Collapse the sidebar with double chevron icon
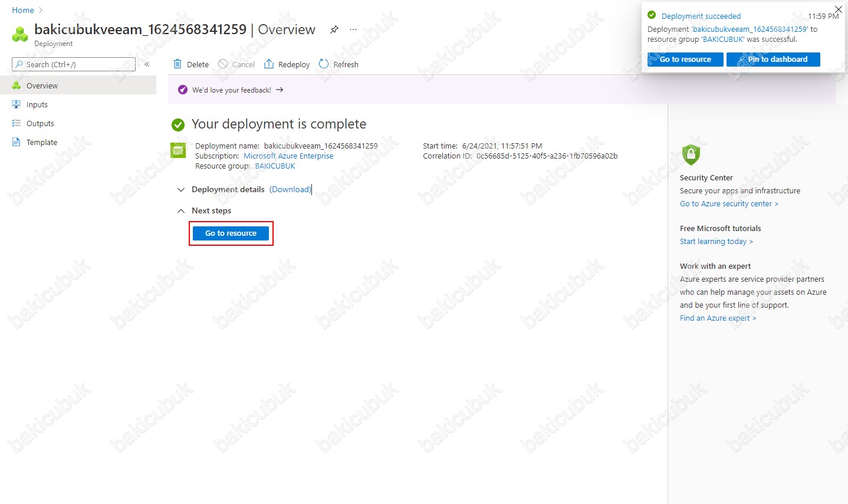 pos(147,64)
